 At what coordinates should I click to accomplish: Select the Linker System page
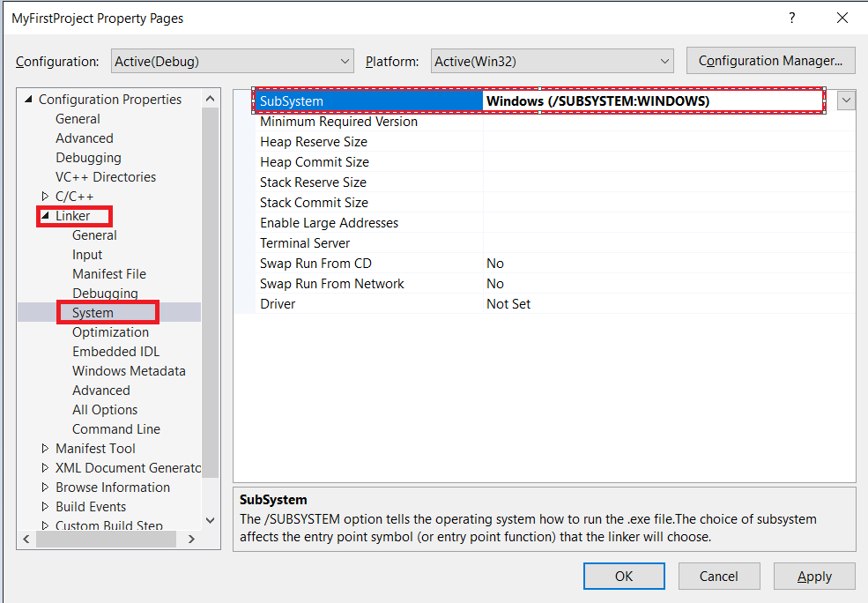click(93, 313)
